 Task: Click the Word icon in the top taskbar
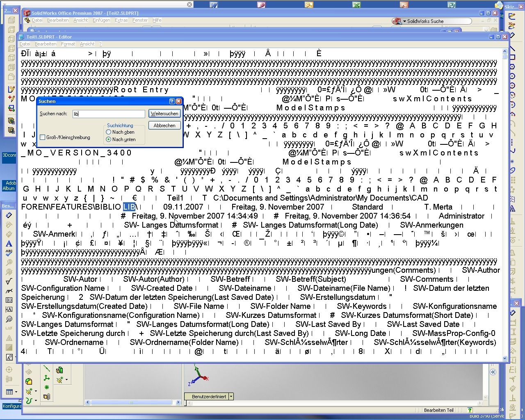click(x=214, y=5)
